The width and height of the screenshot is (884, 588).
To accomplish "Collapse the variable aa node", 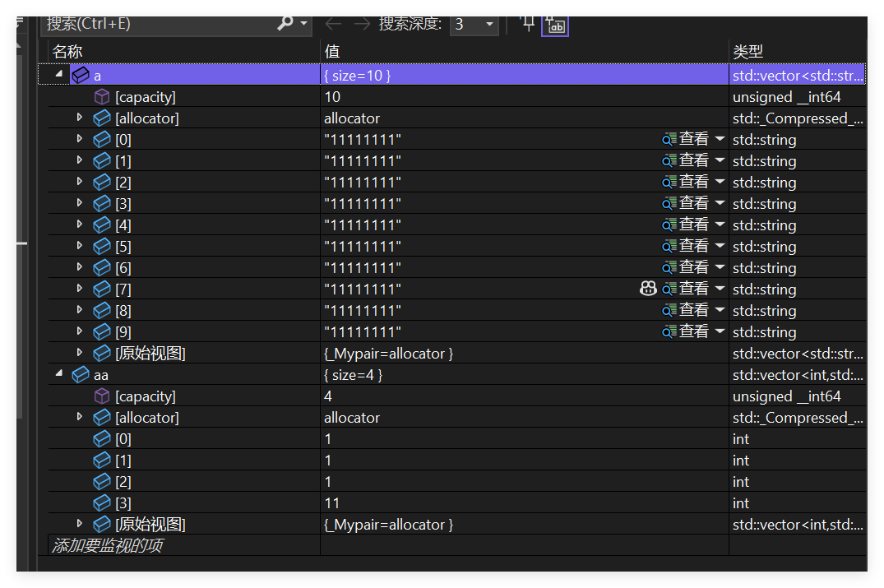I will (58, 373).
